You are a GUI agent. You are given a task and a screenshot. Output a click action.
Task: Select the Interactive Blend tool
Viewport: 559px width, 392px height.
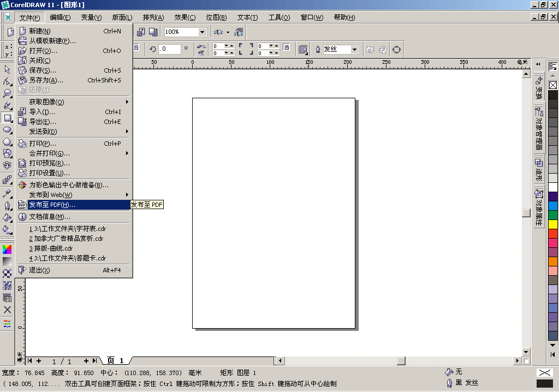pyautogui.click(x=7, y=180)
